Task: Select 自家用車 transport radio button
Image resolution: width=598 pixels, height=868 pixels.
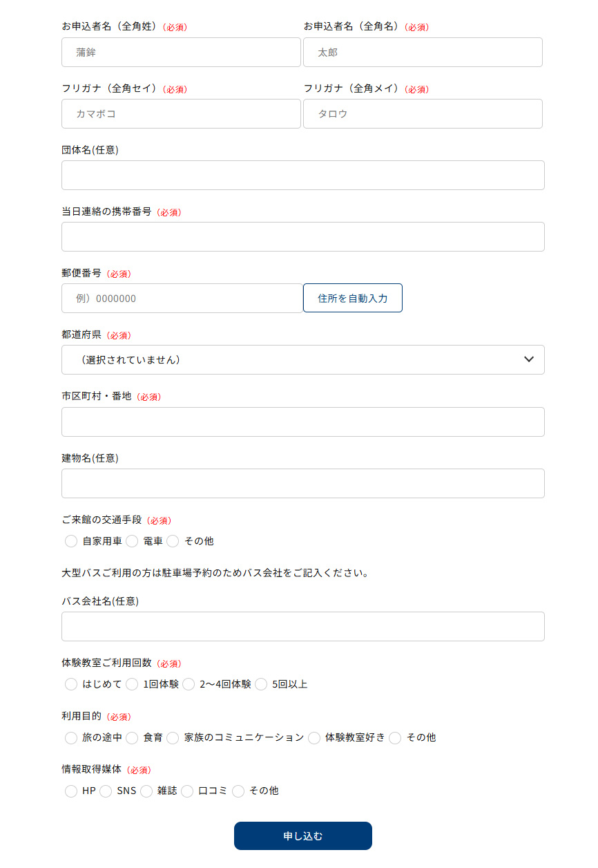Action: [71, 541]
